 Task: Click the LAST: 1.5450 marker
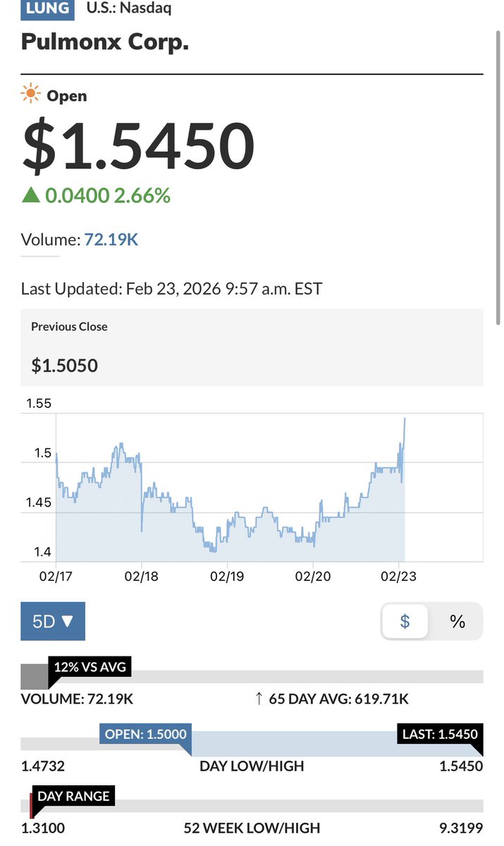tap(441, 734)
